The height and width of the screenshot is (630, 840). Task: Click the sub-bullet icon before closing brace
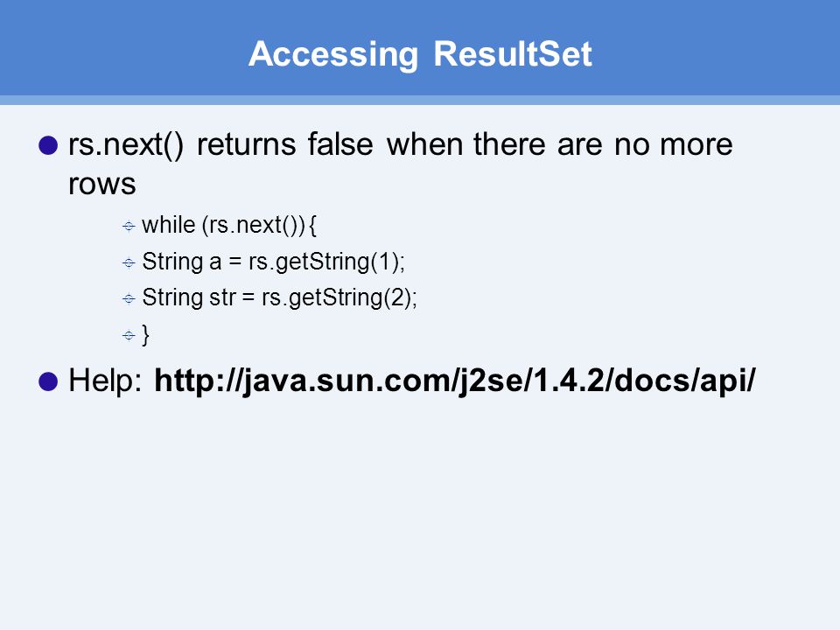pos(129,335)
